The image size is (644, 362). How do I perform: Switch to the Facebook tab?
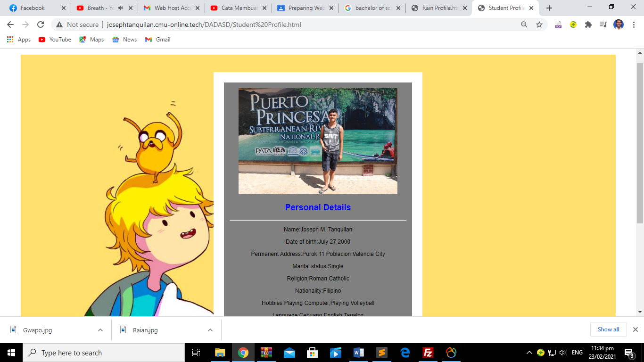tap(33, 8)
